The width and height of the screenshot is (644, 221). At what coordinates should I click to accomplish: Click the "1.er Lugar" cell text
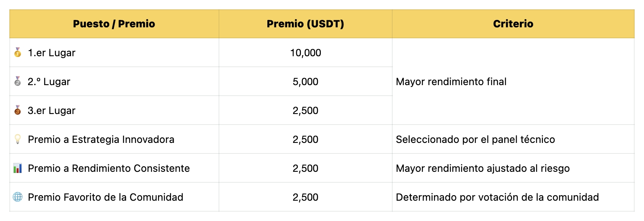(x=52, y=53)
